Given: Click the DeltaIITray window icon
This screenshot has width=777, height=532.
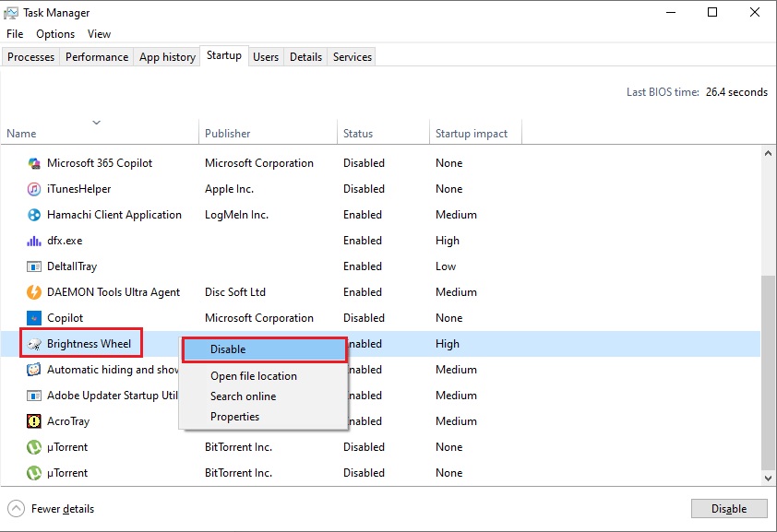Looking at the screenshot, I should (34, 266).
